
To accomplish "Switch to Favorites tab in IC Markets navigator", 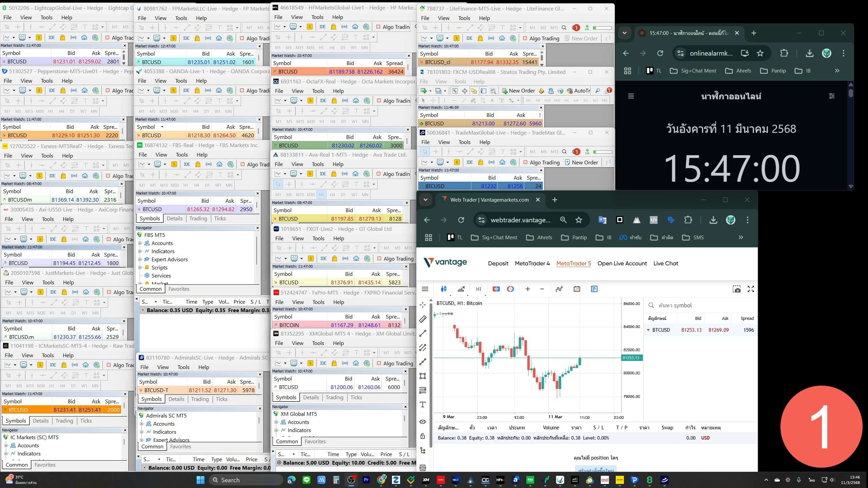I will point(45,465).
